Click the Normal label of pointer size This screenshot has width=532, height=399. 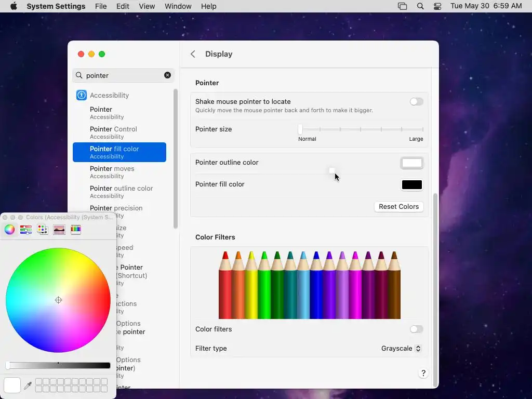[307, 139]
